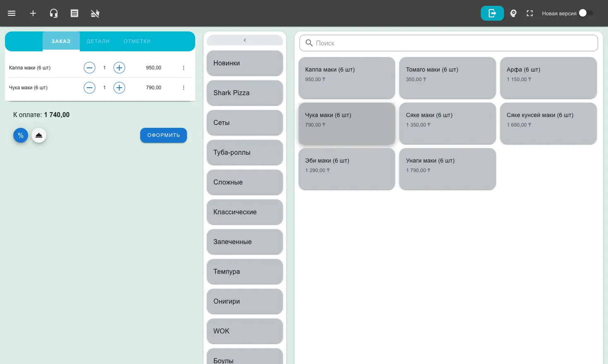Select the Shark Pizza category
This screenshot has height=364, width=608.
point(245,93)
